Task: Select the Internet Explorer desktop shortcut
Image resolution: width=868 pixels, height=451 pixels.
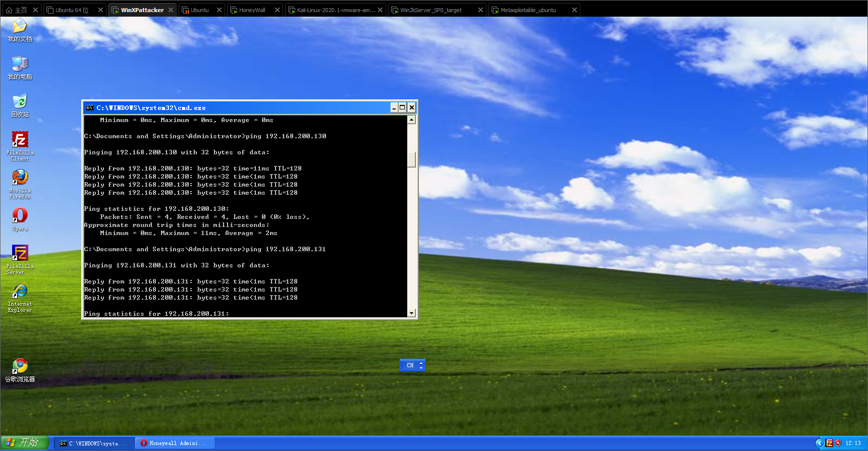Action: tap(20, 298)
